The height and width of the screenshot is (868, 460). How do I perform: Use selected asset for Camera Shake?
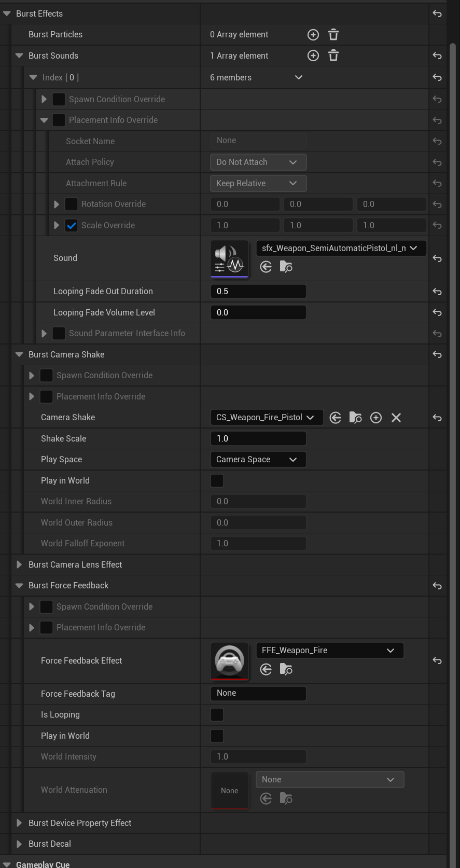tap(336, 418)
